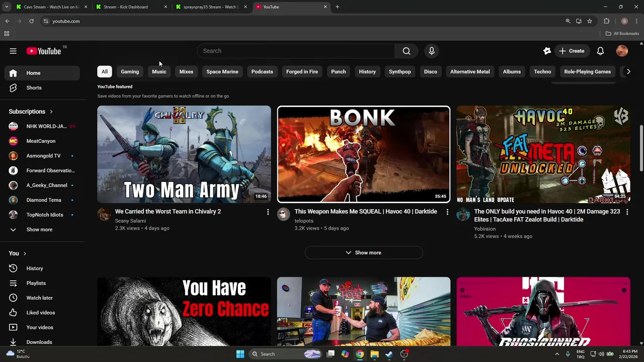Open Playlists in the sidebar

42,283
